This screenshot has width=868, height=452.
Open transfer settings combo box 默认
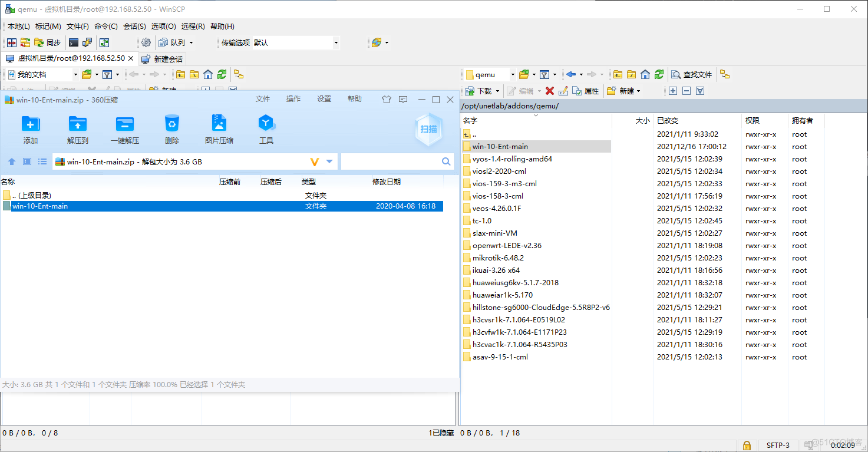pos(296,42)
